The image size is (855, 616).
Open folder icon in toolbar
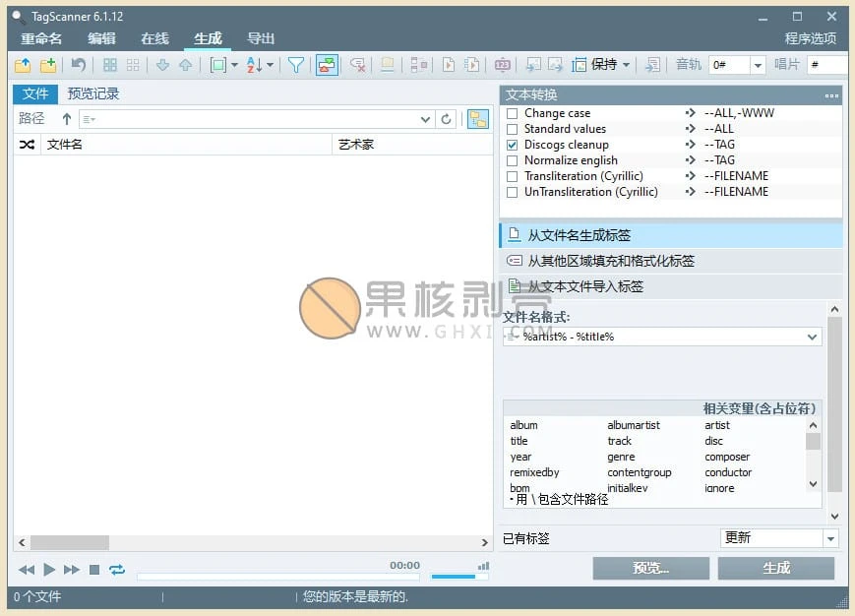point(23,65)
